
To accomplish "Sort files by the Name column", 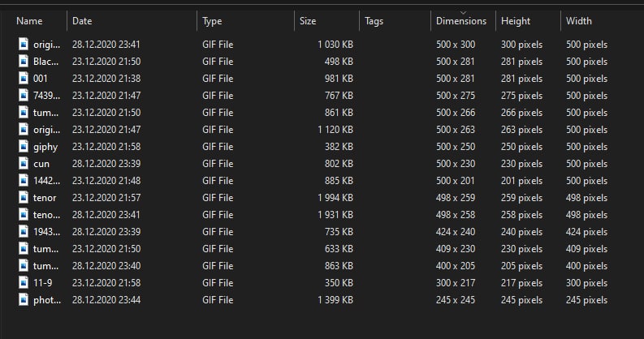I will coord(29,20).
